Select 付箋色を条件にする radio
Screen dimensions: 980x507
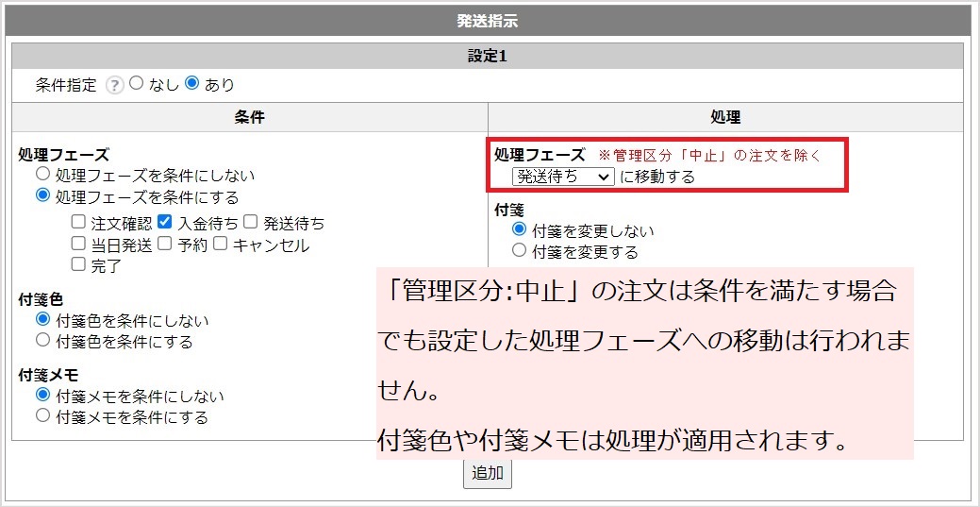pos(42,341)
